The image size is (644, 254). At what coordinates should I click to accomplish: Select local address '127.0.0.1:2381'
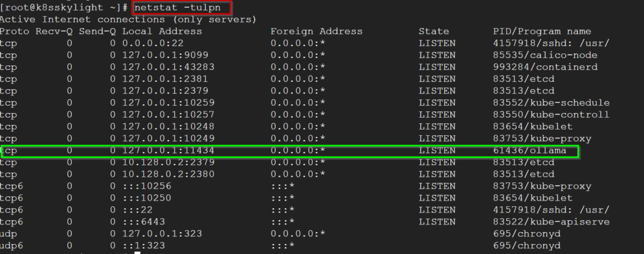pyautogui.click(x=165, y=79)
